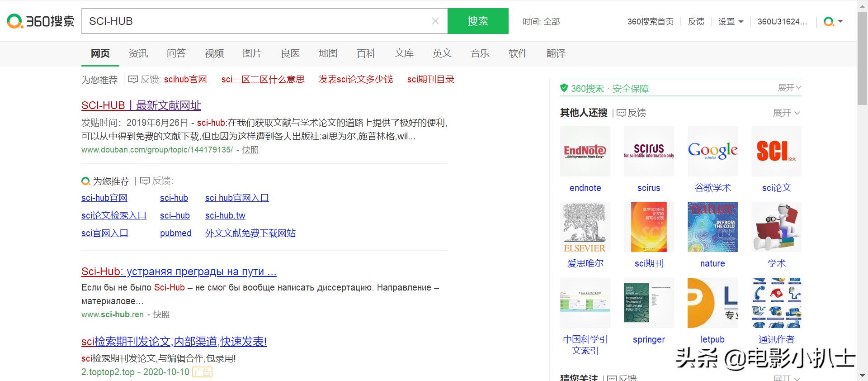Screen dimensions: 868x381
Task: Switch to the 图片 tab
Action: click(x=252, y=53)
